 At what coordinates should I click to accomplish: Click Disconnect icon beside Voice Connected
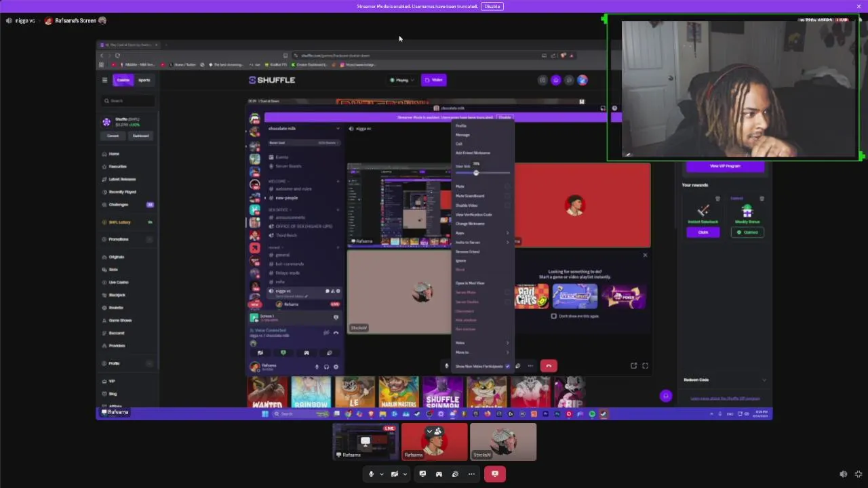tap(336, 332)
